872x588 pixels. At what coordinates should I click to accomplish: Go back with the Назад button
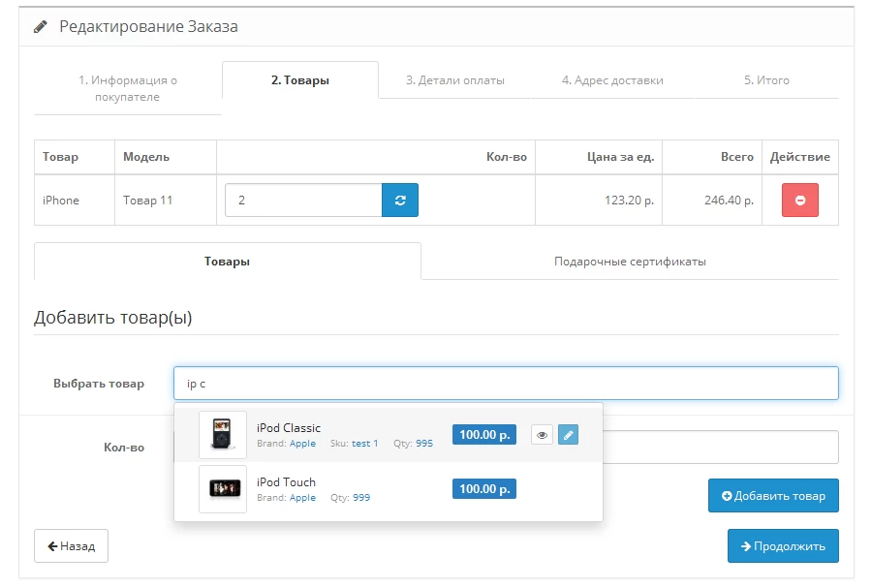71,546
